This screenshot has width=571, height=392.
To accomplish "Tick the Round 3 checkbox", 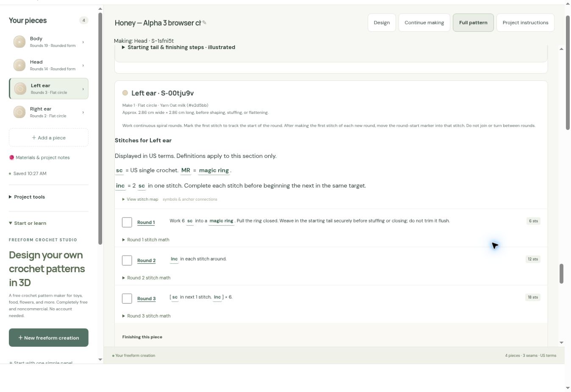I will click(127, 298).
